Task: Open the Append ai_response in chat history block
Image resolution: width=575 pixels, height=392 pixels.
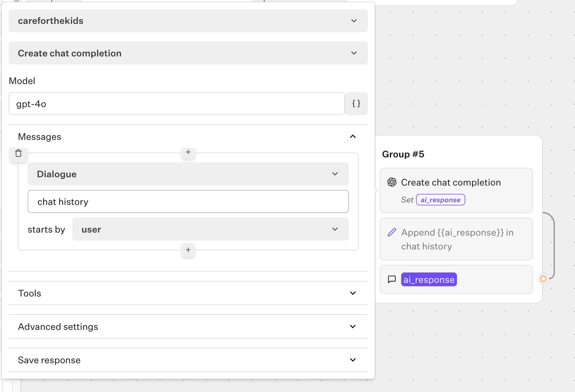Action: click(456, 239)
